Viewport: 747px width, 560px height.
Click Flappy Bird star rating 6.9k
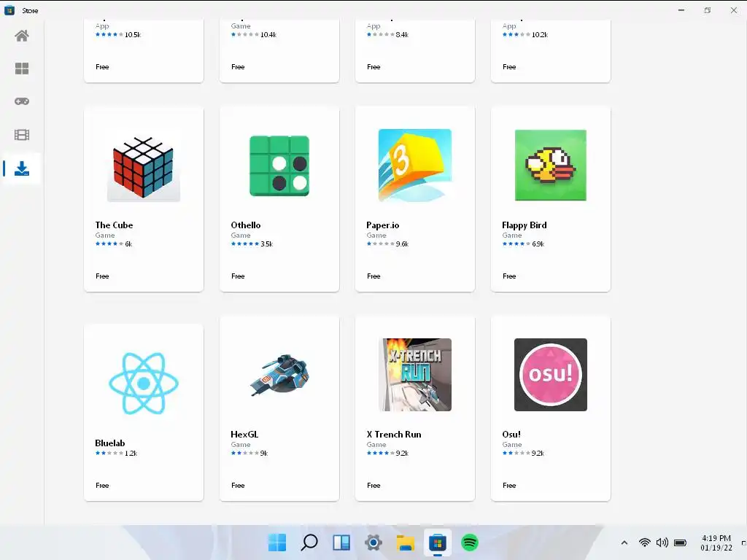(524, 244)
